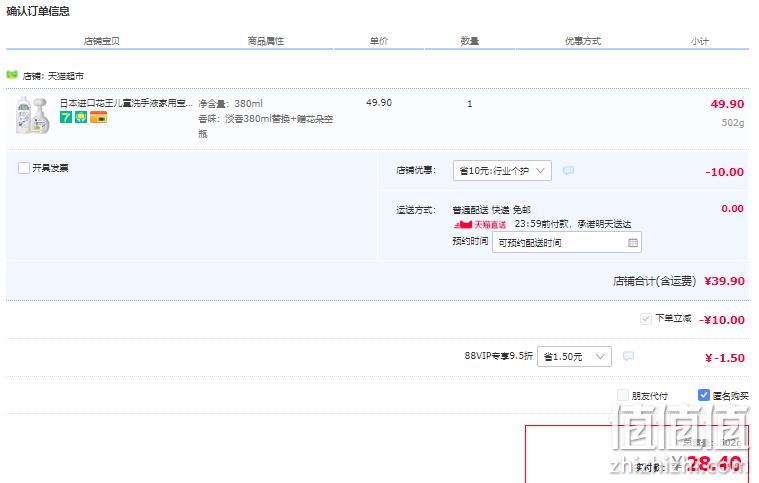Open the 省1.50元 88VIP dropdown
The width and height of the screenshot is (759, 483).
coord(574,357)
